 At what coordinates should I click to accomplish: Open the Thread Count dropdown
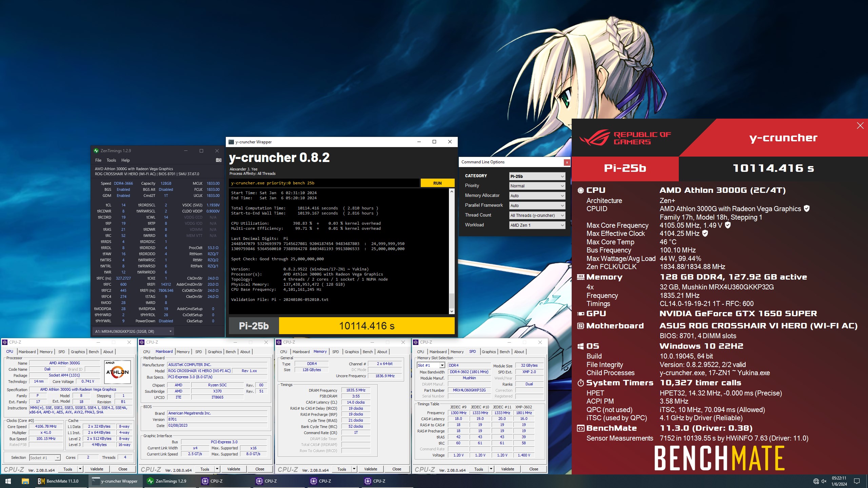tap(537, 215)
